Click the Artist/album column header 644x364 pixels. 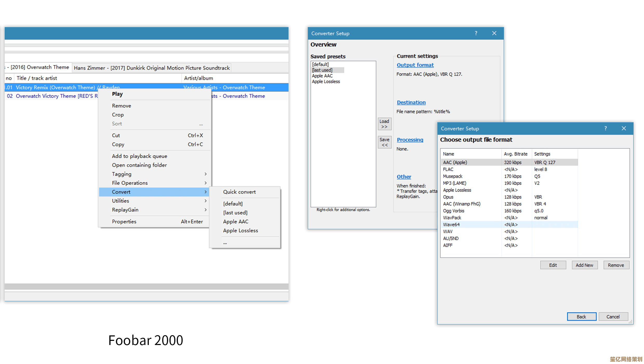click(235, 78)
